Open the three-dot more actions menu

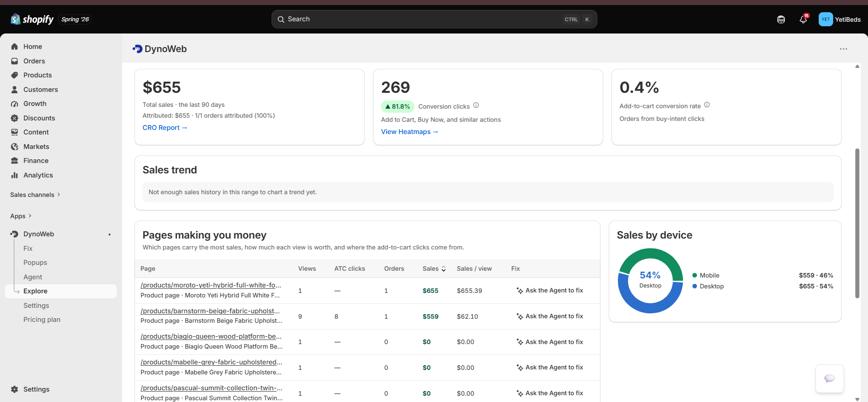coord(844,49)
